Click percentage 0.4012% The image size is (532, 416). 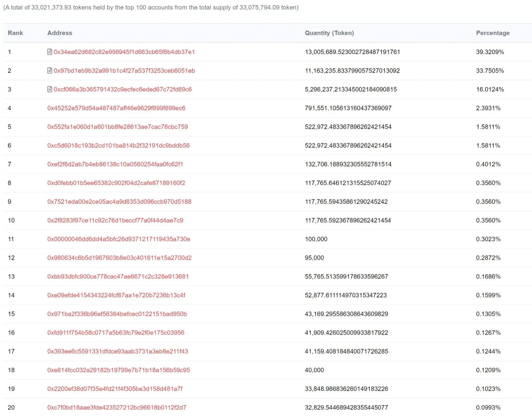(488, 164)
